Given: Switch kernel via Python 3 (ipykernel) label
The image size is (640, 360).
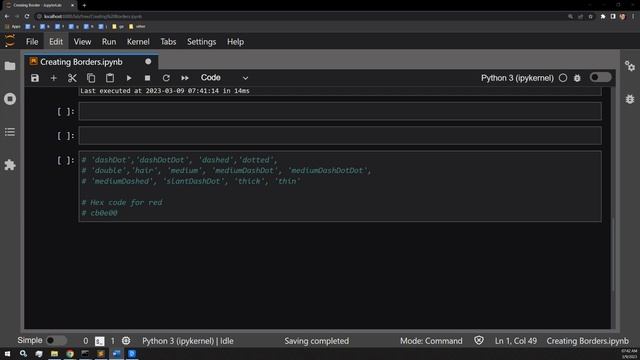Looking at the screenshot, I should click(x=517, y=78).
